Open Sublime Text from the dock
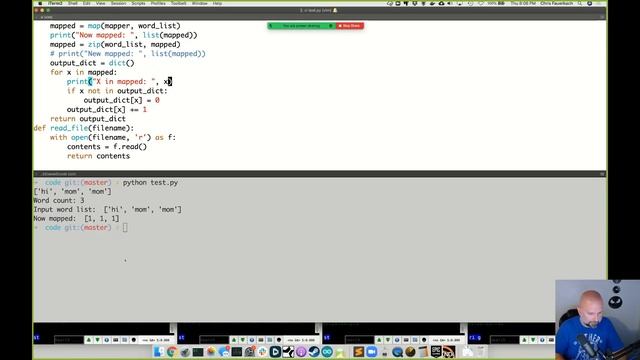The width and height of the screenshot is (640, 360). pos(358,351)
